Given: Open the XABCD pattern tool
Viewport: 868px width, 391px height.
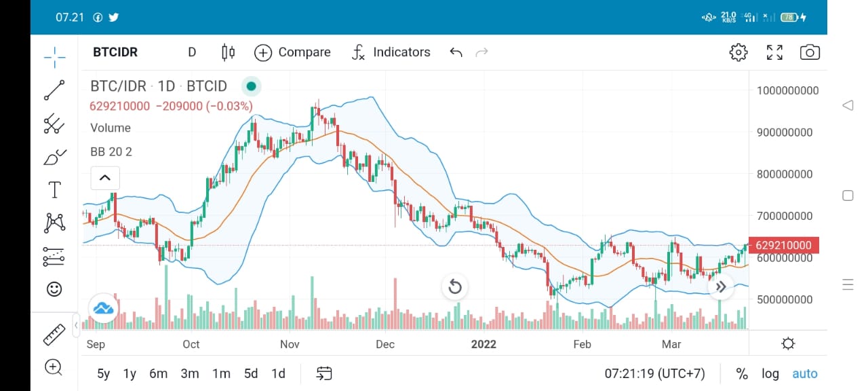Looking at the screenshot, I should tap(54, 223).
